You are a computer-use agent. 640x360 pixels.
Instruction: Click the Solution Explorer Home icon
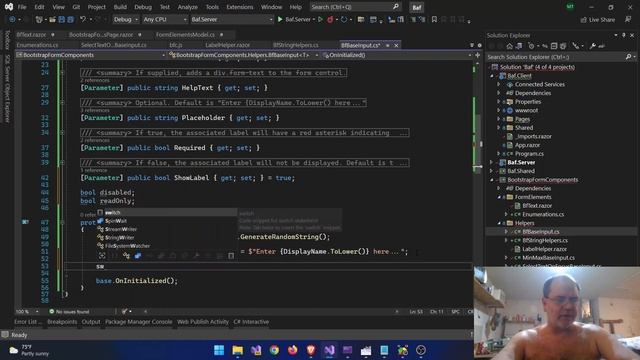[x=509, y=46]
